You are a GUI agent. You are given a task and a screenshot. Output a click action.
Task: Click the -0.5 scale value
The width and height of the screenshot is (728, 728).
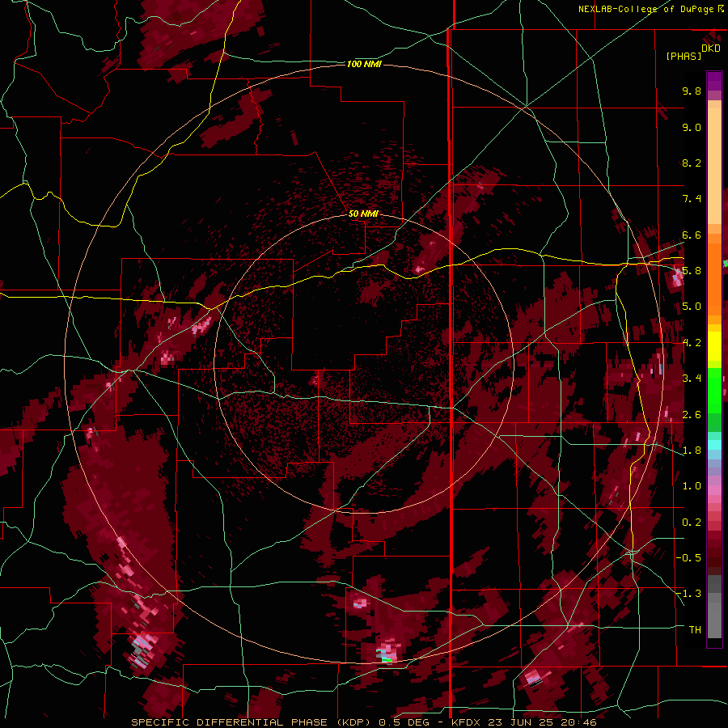689,558
